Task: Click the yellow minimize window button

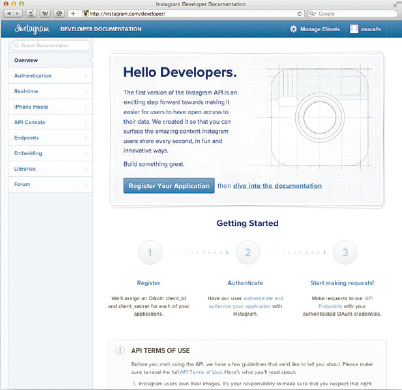Action: point(14,4)
